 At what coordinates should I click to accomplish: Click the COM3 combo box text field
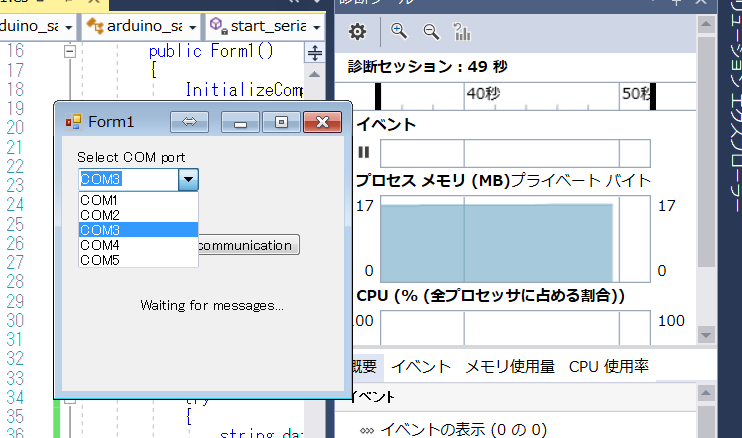128,180
